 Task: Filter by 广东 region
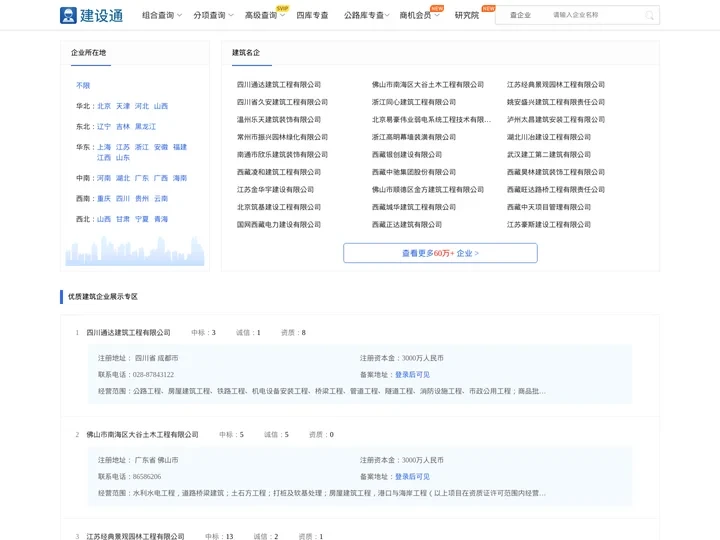click(141, 178)
